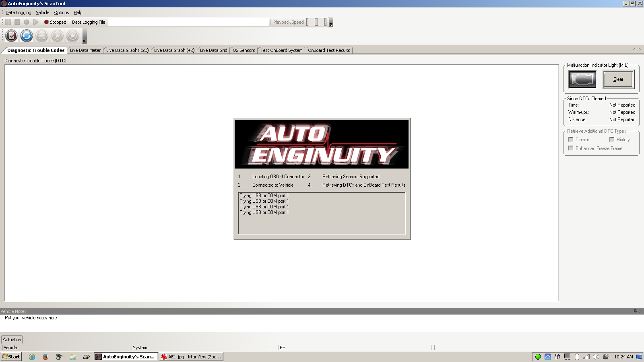Open the Vehicle menu
Screen dimensions: 644x362
42,12
